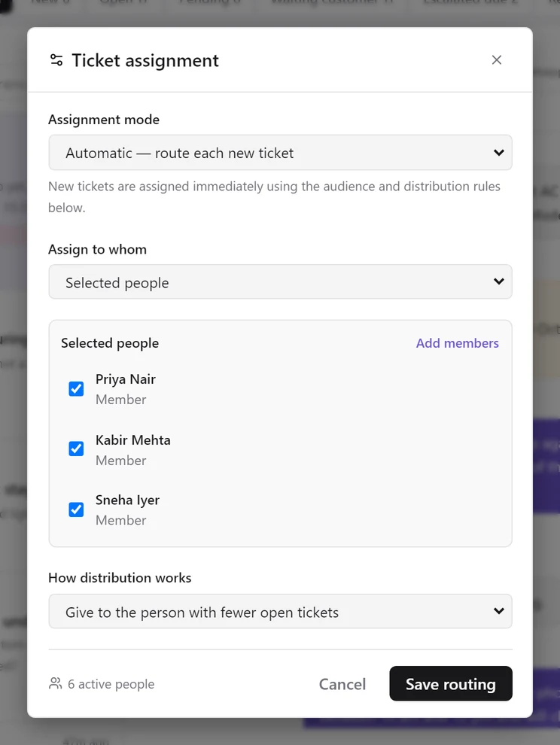Image resolution: width=560 pixels, height=745 pixels.
Task: Click the Add members link
Action: coord(458,343)
